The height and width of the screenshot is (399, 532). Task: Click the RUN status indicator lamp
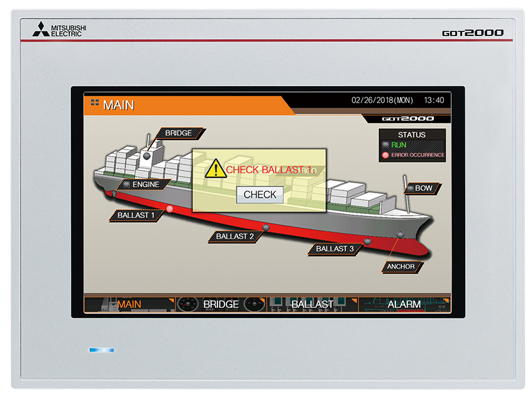click(385, 145)
